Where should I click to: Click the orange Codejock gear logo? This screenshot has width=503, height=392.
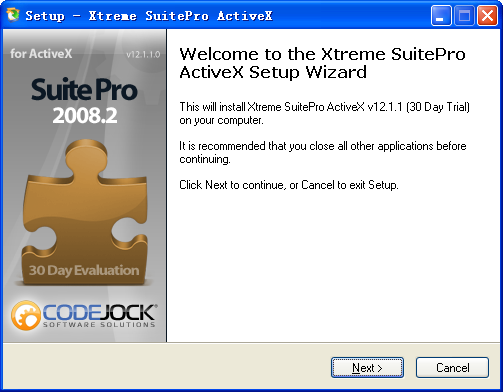click(x=26, y=315)
